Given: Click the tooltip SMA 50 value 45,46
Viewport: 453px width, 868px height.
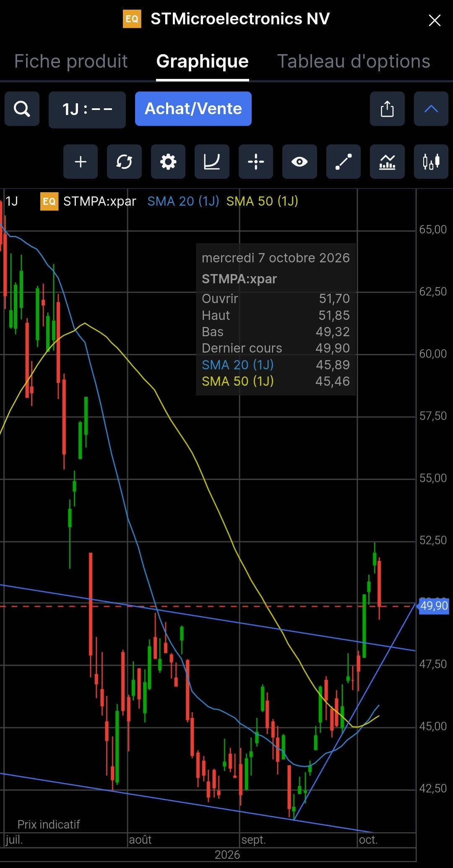Looking at the screenshot, I should click(333, 381).
